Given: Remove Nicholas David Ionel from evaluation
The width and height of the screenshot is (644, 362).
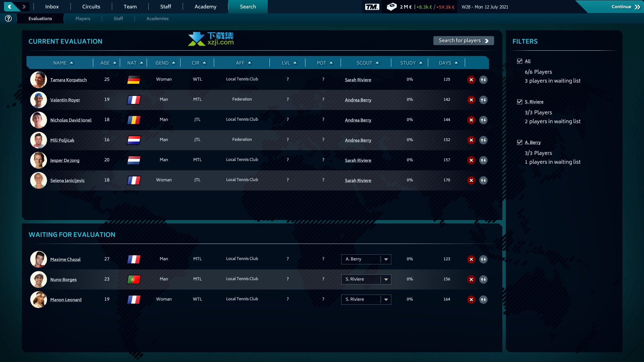Looking at the screenshot, I should [x=471, y=120].
